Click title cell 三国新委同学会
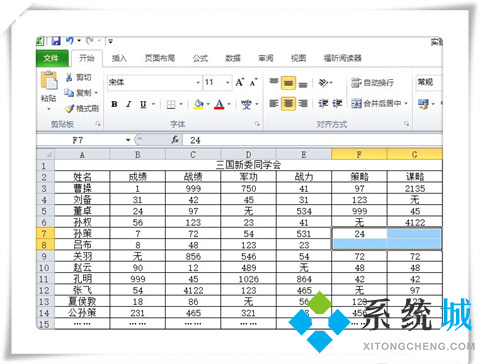Image resolution: width=480 pixels, height=364 pixels. coord(248,165)
